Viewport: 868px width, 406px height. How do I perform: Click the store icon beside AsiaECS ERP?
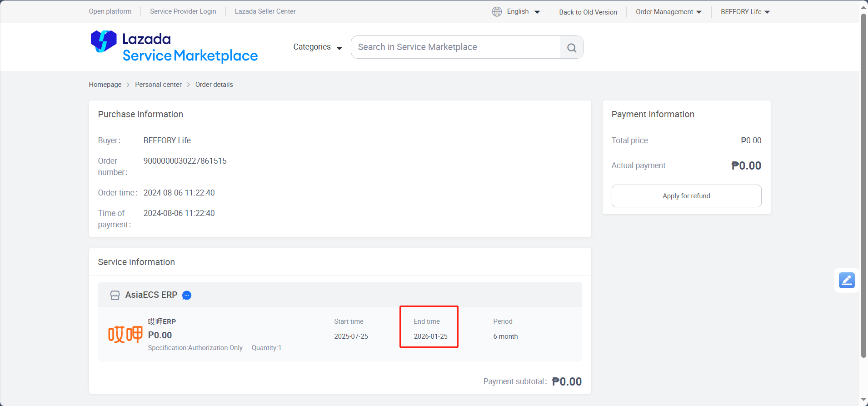pyautogui.click(x=115, y=296)
